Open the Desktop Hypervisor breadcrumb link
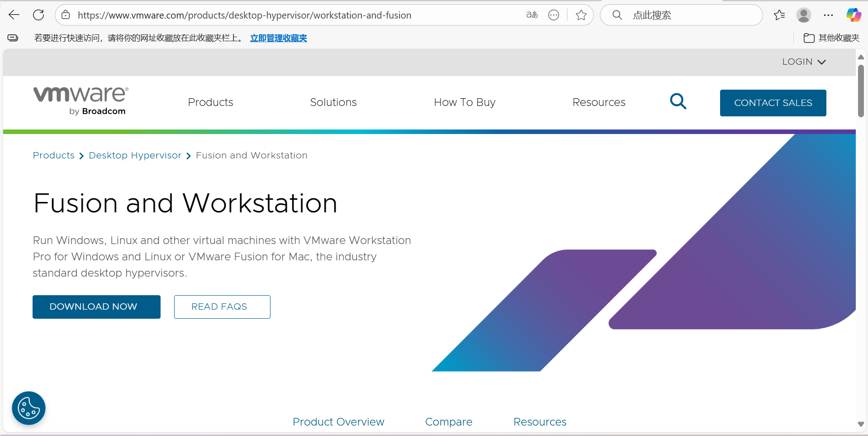This screenshot has height=436, width=868. 135,155
